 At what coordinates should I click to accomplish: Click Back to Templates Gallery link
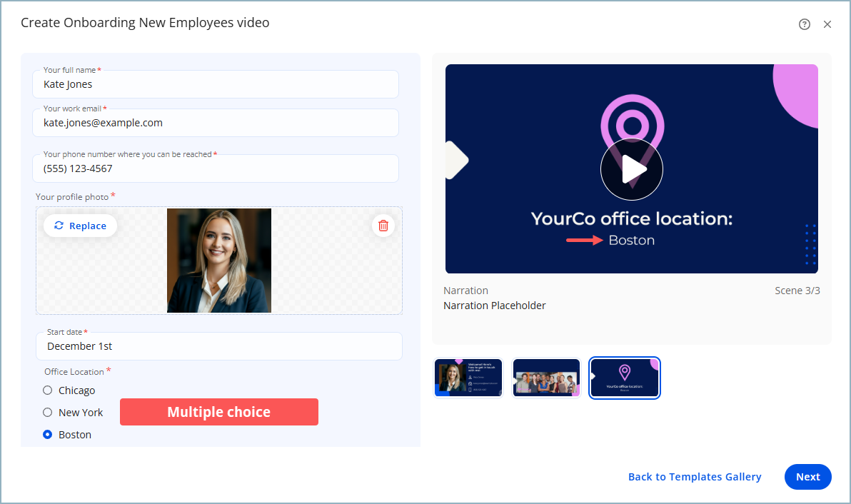pos(695,477)
